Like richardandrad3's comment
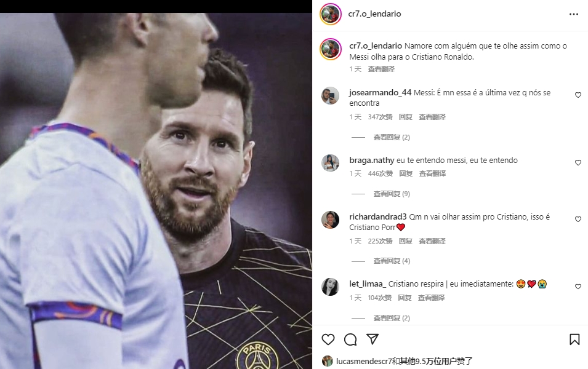 coord(578,219)
